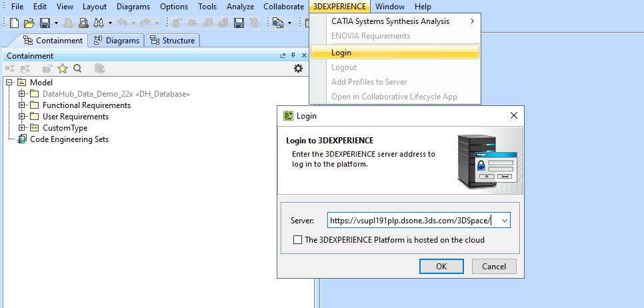644x308 pixels.
Task: Select Code Engineering Sets in the tree
Action: coord(69,139)
